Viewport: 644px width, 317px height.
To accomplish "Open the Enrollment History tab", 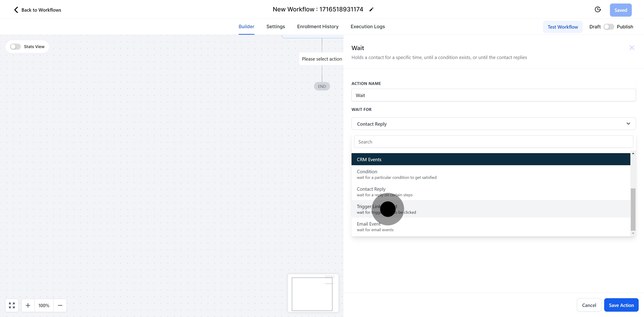I will tap(318, 27).
